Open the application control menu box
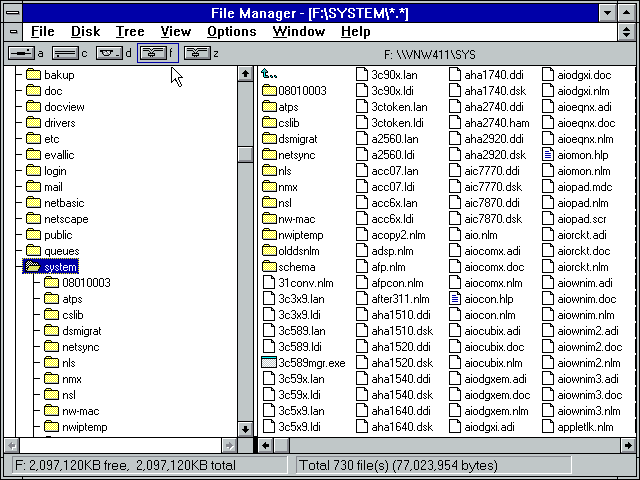Screen dimensions: 640x480 click(x=13, y=13)
